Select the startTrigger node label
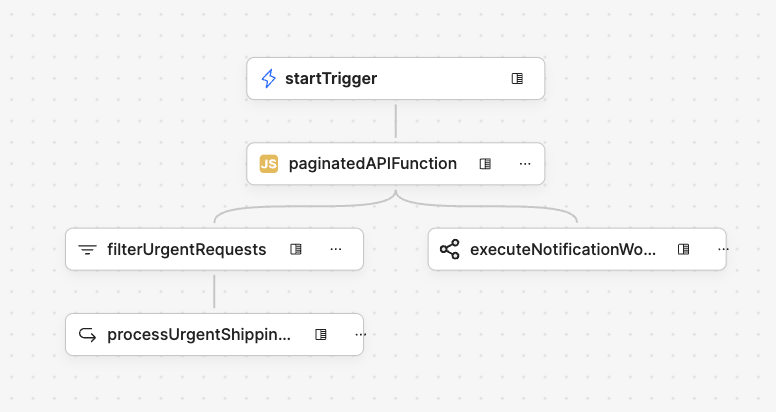This screenshot has width=776, height=412. pos(331,78)
